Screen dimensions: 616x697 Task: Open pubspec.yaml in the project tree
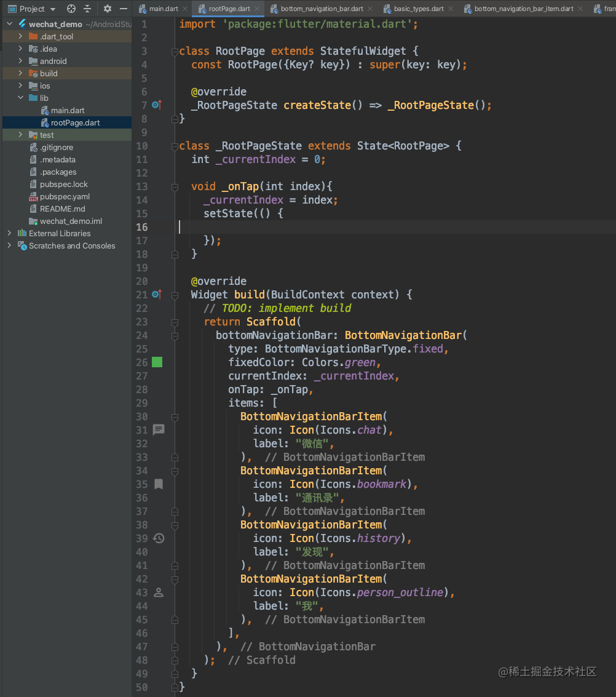coord(65,196)
